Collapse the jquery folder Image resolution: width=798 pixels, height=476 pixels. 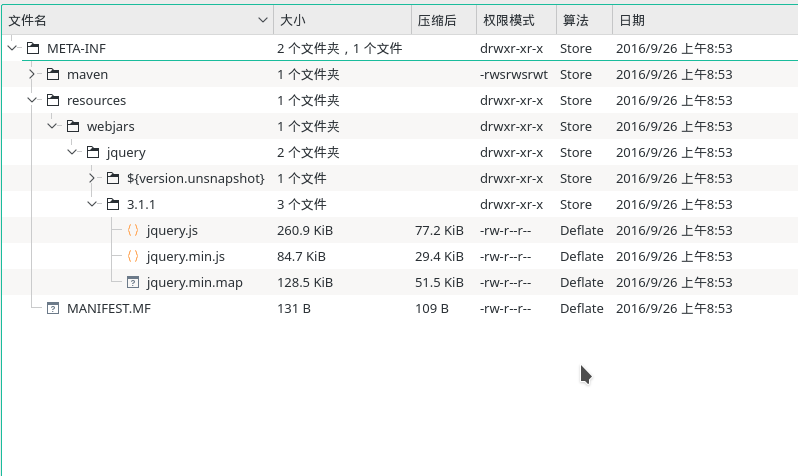click(x=72, y=152)
